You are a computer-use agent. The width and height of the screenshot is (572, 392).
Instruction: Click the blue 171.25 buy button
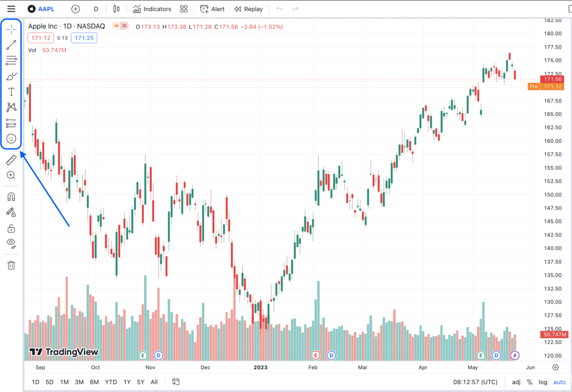(x=84, y=38)
